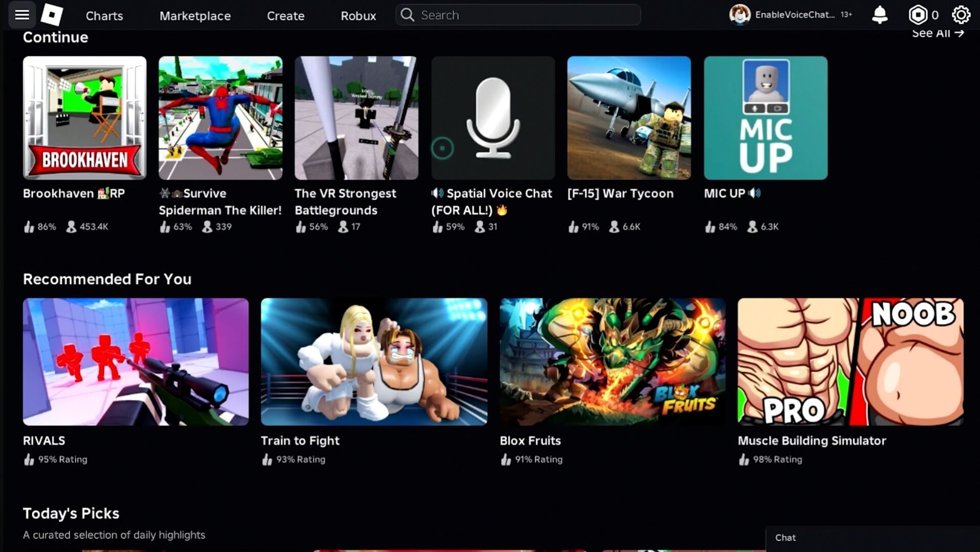Click the player count icon under MIC UP
This screenshot has width=980, height=552.
752,226
